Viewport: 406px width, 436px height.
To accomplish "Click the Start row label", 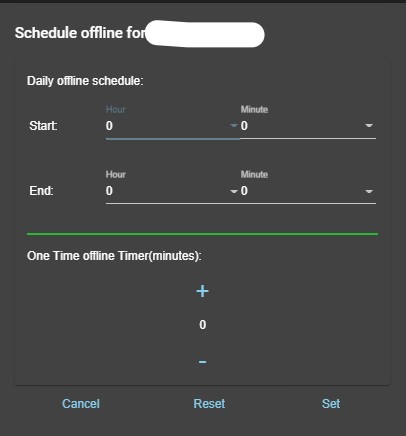I will coord(43,126).
